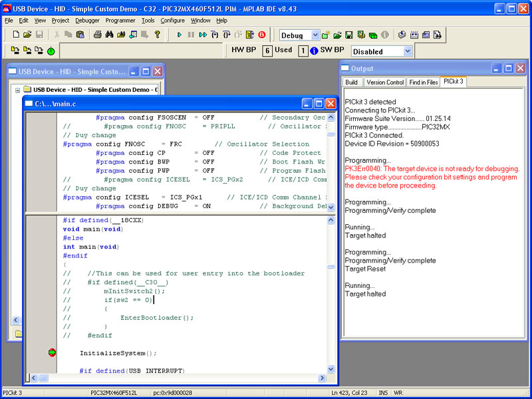Click the red-green arrow marker at InitializeSystem
The width and height of the screenshot is (532, 399).
pyautogui.click(x=52, y=352)
